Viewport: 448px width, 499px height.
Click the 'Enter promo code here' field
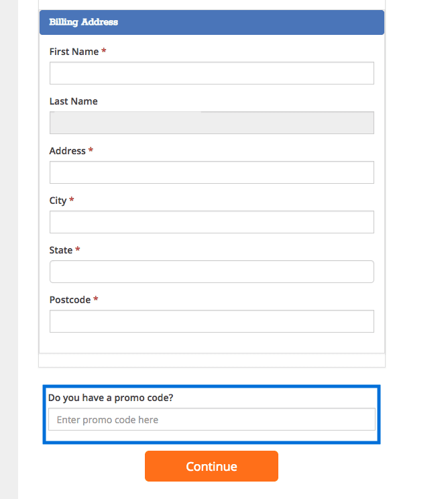pos(211,420)
